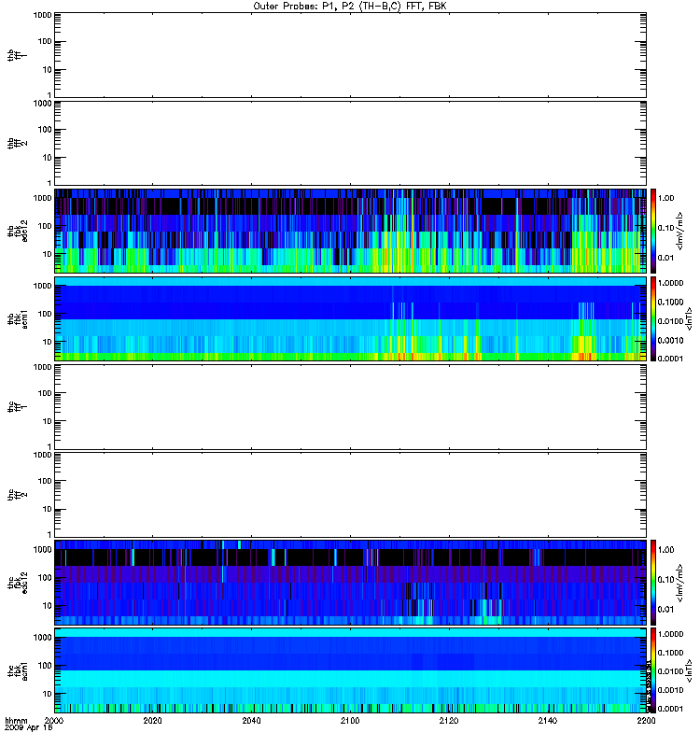Click the 2020 time tick label
The image size is (700, 747).
[152, 720]
